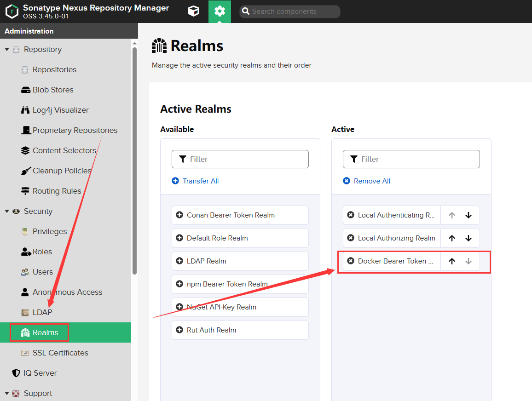This screenshot has height=401, width=532.
Task: Click Support section label
Action: 38,393
